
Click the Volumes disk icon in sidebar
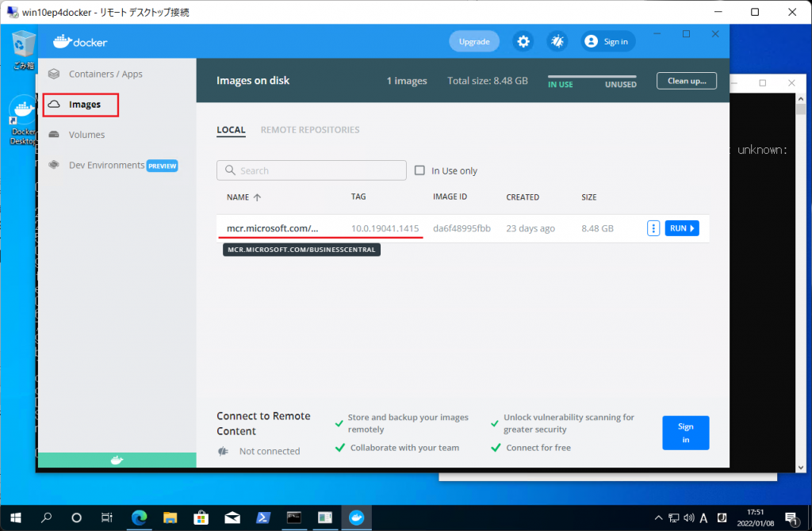point(54,135)
